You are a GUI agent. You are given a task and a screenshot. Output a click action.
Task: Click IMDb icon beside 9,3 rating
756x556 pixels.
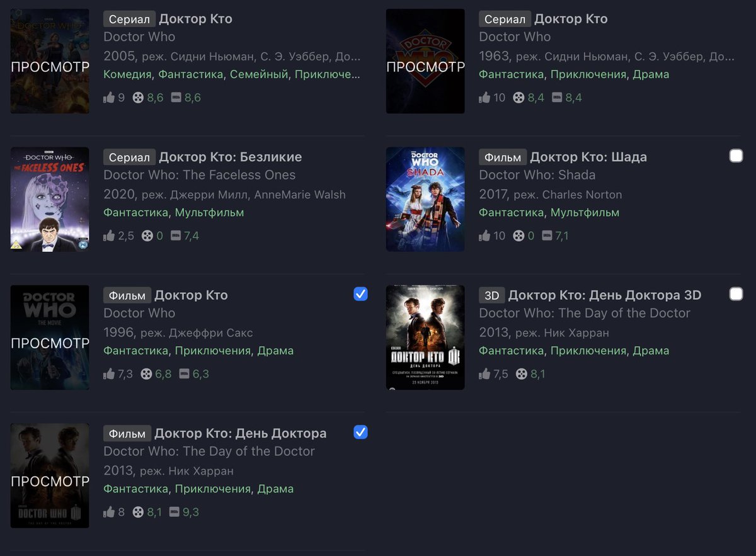pyautogui.click(x=175, y=512)
